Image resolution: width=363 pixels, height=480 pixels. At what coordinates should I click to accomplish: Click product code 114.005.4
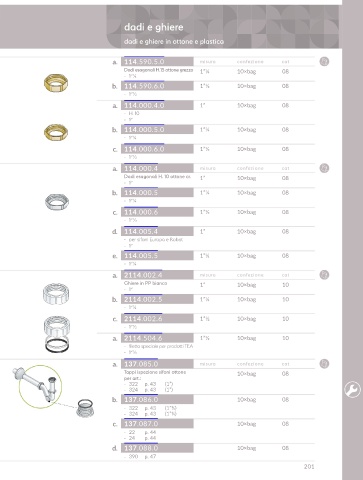[141, 231]
